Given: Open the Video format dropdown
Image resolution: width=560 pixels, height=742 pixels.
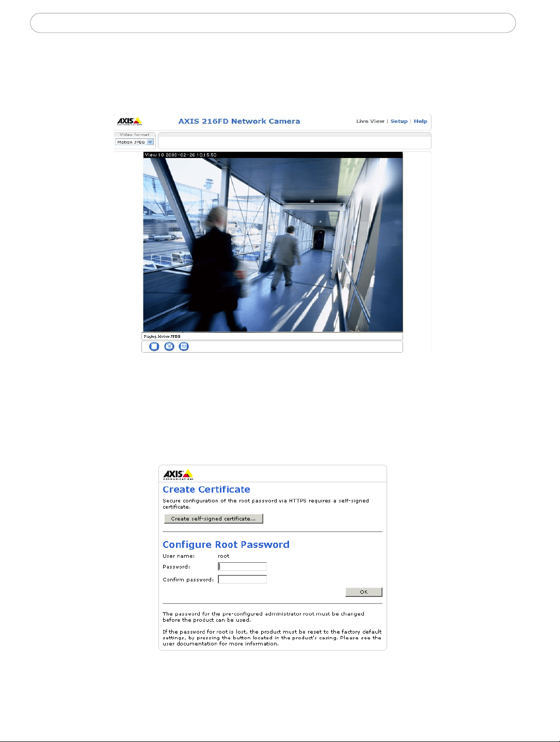Looking at the screenshot, I should [x=134, y=142].
